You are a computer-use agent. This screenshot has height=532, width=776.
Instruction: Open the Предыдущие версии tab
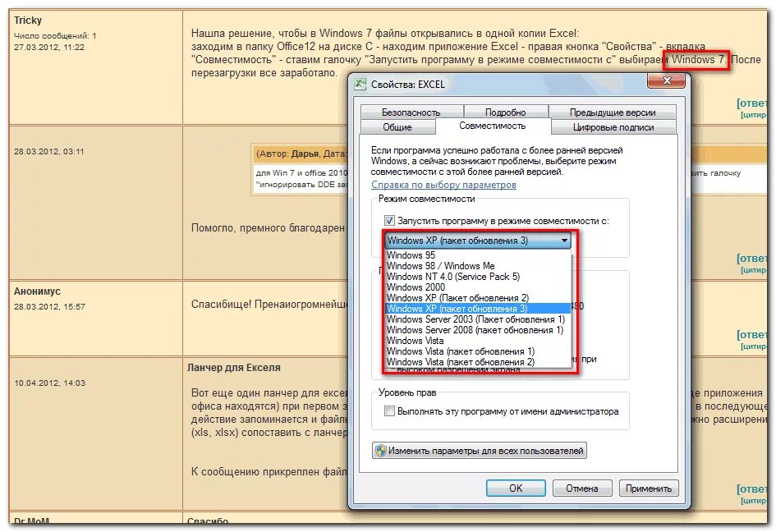pos(613,112)
